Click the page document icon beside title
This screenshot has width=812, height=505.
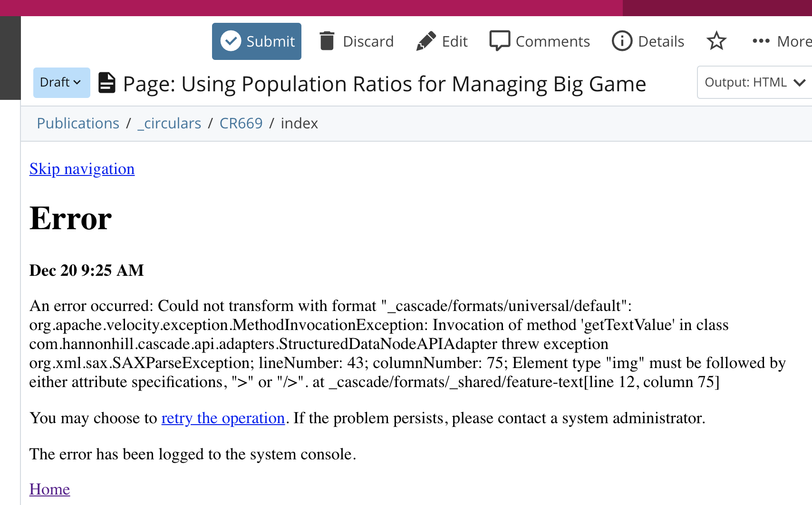tap(106, 83)
